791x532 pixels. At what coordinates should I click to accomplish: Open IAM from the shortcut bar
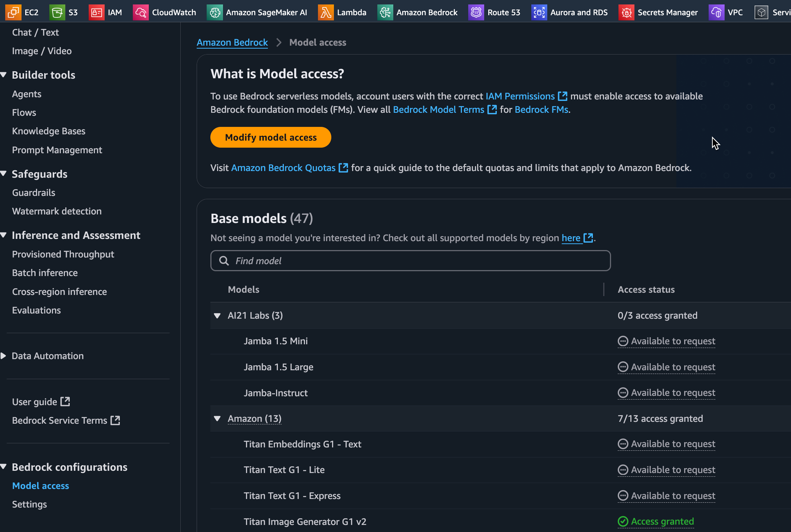(x=96, y=12)
